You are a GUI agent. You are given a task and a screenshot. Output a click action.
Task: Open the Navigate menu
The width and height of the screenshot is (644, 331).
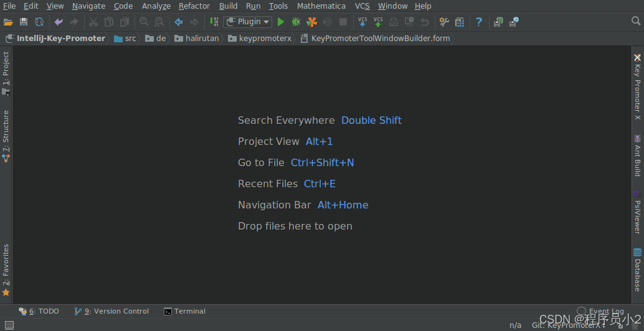88,6
